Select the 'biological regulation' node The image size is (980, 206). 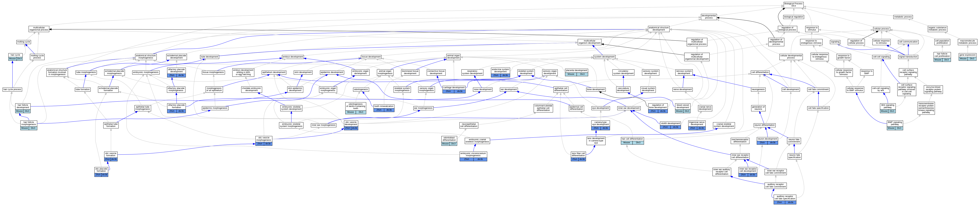[794, 17]
